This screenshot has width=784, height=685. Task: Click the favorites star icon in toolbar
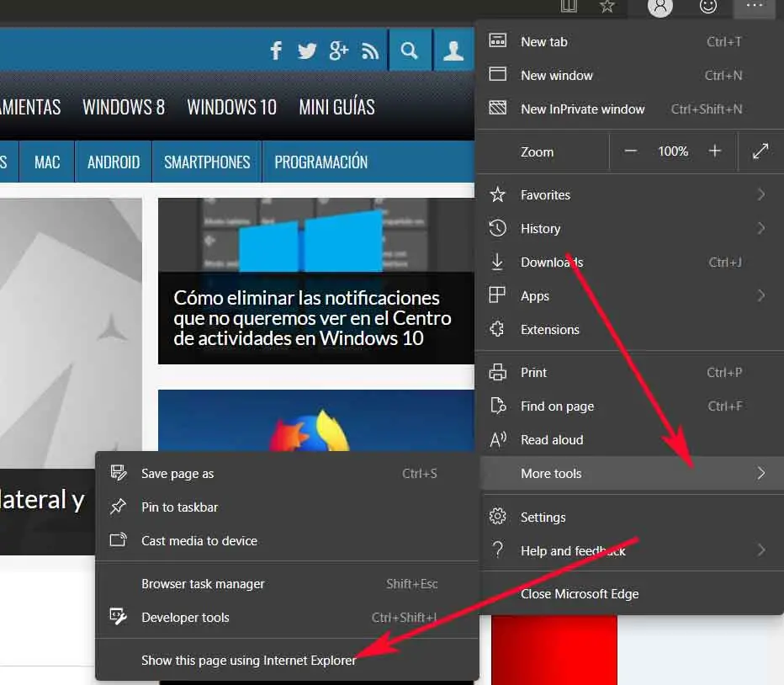coord(607,6)
